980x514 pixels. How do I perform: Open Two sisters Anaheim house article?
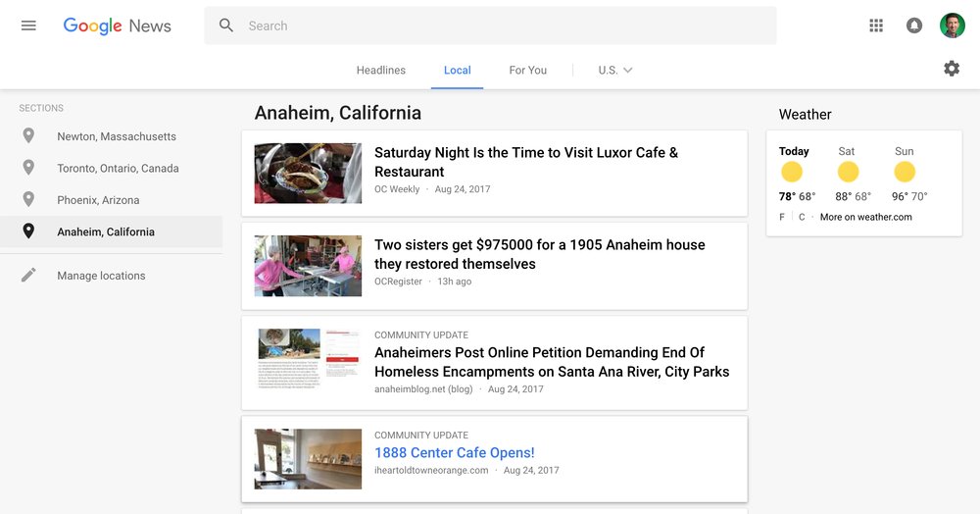[539, 254]
